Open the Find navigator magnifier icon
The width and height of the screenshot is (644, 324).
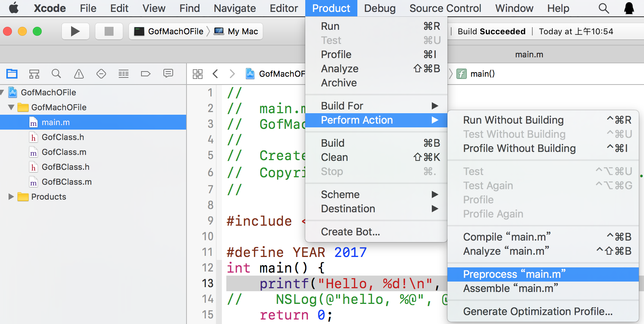point(56,74)
